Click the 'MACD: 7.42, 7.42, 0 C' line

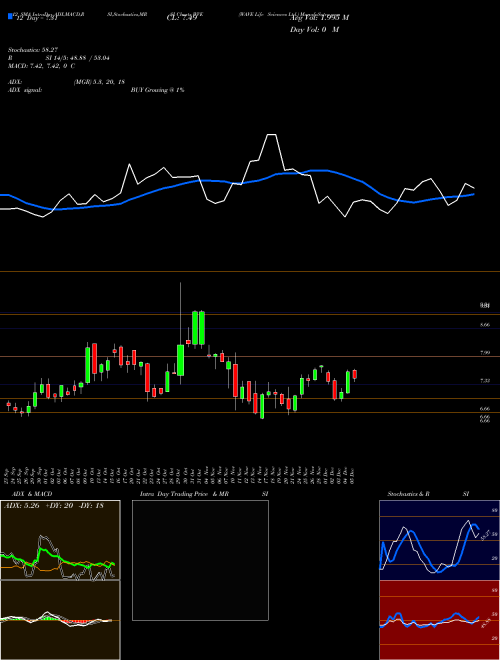(x=41, y=67)
